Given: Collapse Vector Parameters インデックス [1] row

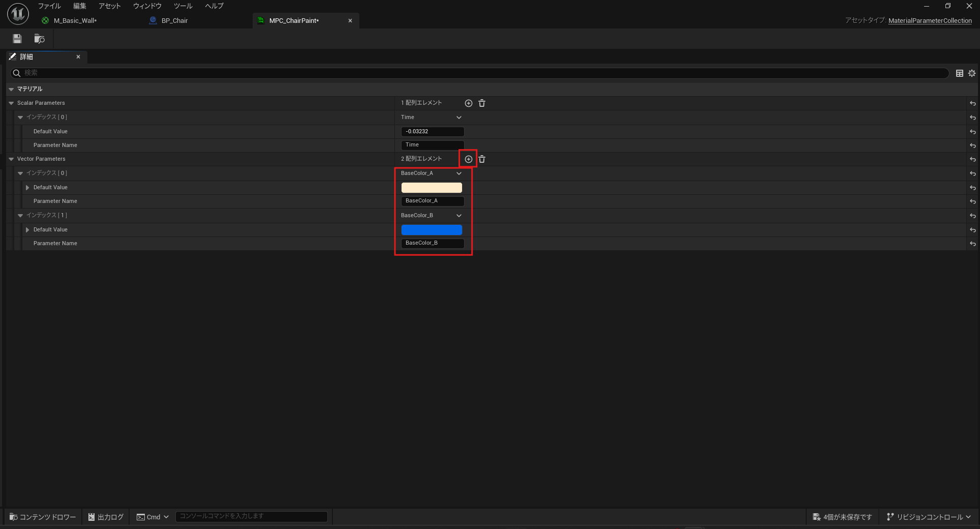Looking at the screenshot, I should (x=20, y=216).
